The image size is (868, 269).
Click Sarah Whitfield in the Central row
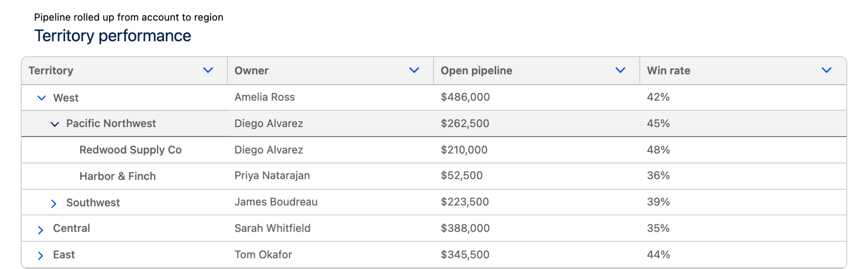[272, 228]
